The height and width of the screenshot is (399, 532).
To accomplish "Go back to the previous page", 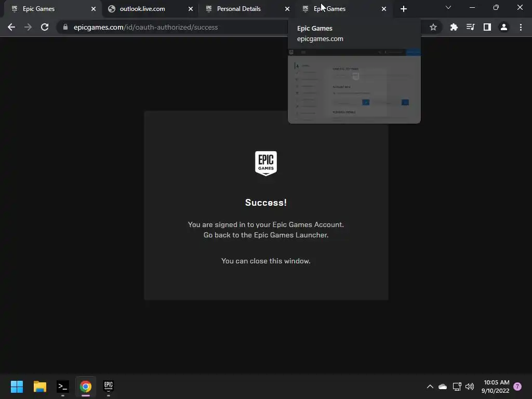I will [x=11, y=27].
